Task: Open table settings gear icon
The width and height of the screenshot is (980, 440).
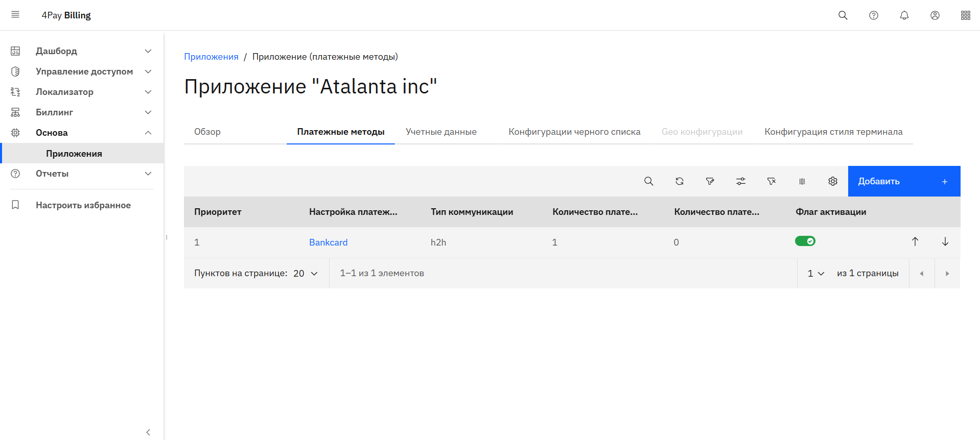Action: (832, 181)
